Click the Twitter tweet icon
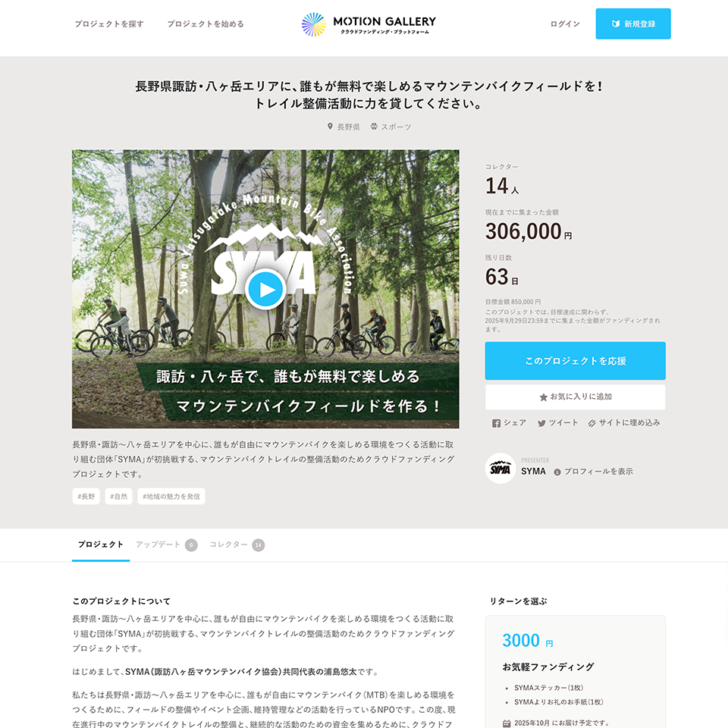 point(541,423)
